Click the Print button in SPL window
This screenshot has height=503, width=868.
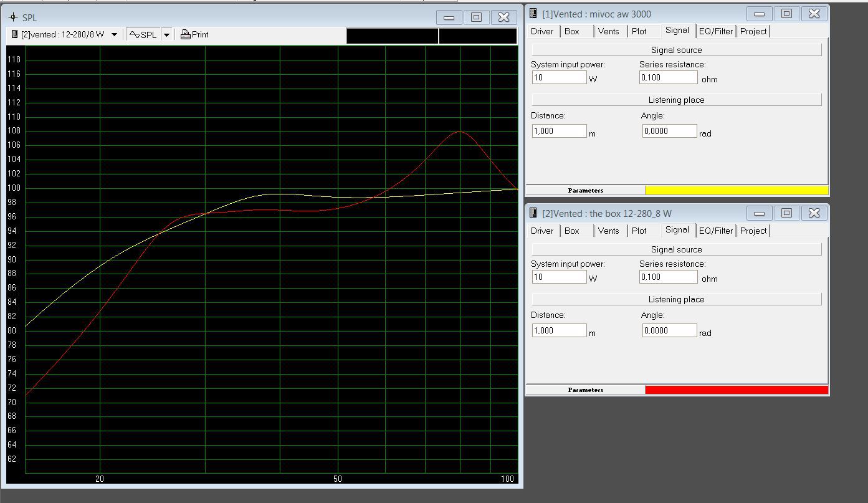coord(194,35)
